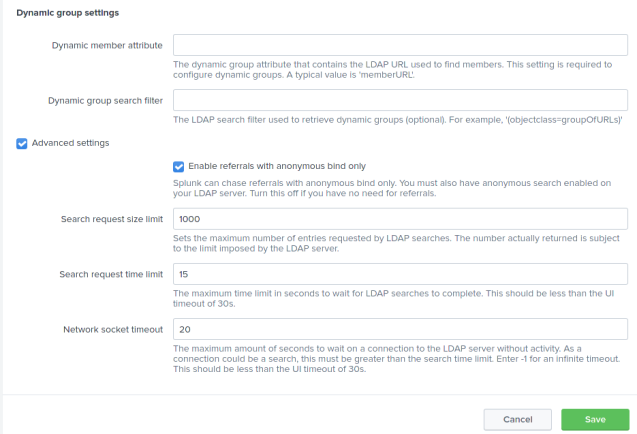Click the Network socket timeout label
The image size is (637, 434).
pyautogui.click(x=115, y=329)
